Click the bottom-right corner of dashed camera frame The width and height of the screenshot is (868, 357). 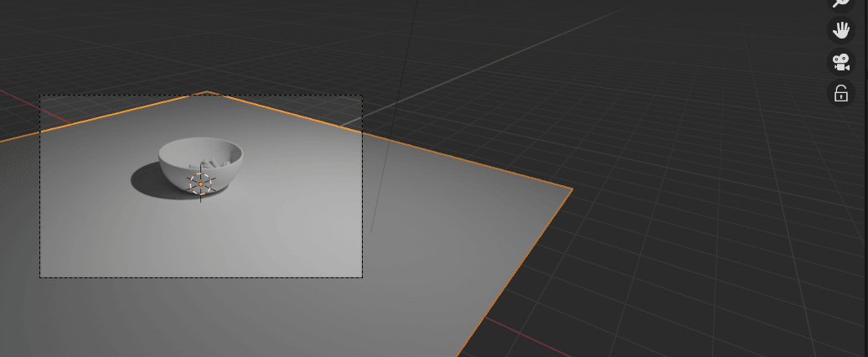362,277
